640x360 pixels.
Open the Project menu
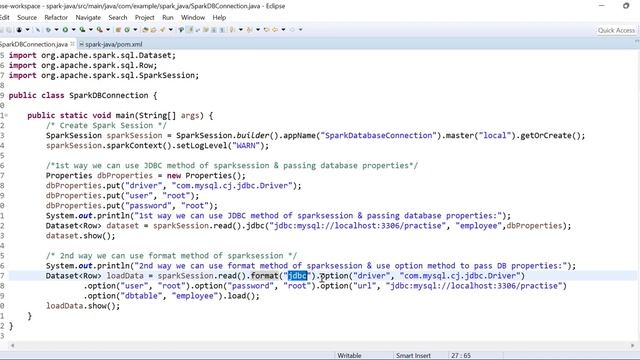(144, 18)
